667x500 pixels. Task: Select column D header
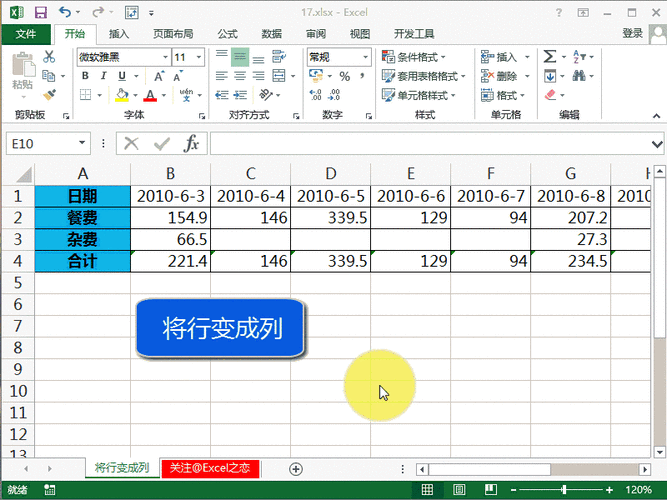[x=331, y=174]
